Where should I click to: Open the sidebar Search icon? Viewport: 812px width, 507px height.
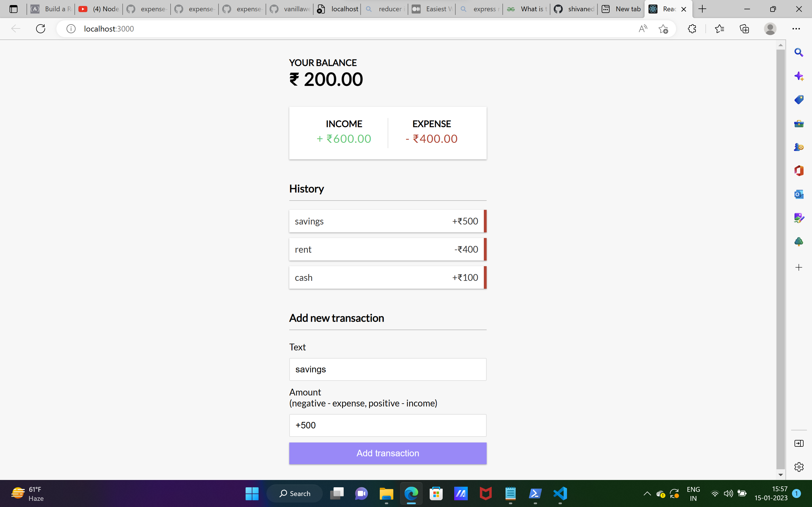click(x=798, y=52)
